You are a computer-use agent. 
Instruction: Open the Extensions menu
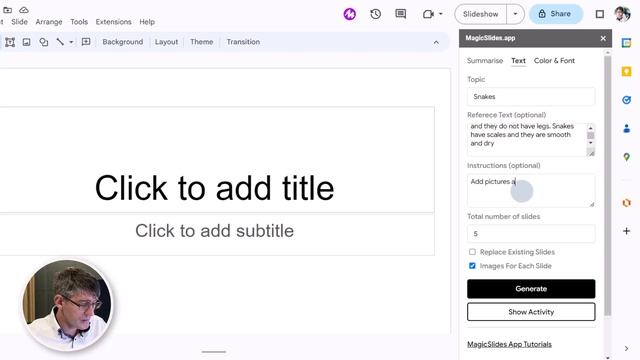(113, 22)
